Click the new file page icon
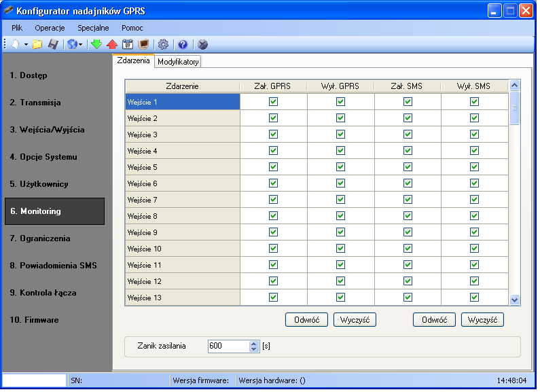 [16, 44]
